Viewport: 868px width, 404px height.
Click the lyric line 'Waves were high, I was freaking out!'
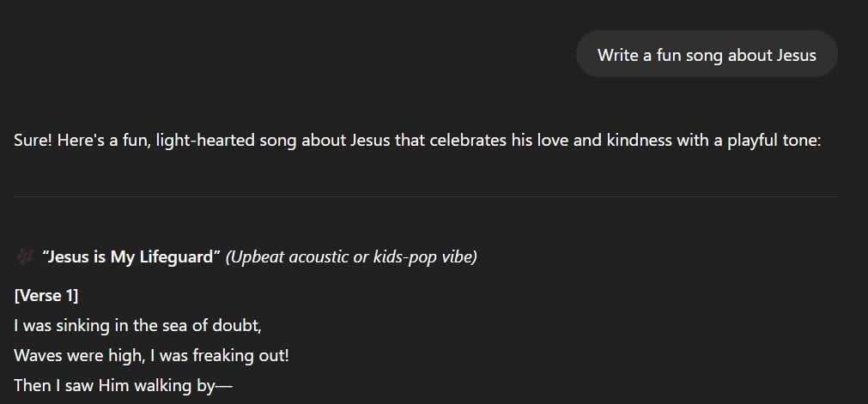pyautogui.click(x=151, y=355)
